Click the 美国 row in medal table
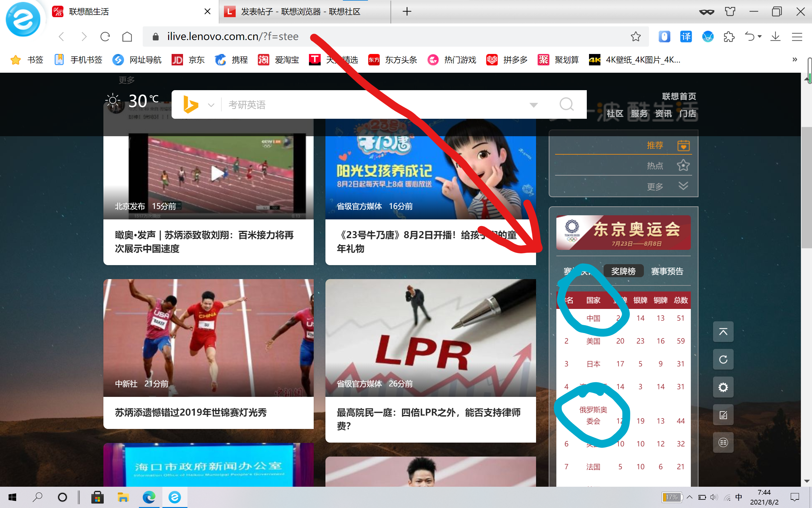Image resolution: width=812 pixels, height=508 pixels. click(623, 341)
